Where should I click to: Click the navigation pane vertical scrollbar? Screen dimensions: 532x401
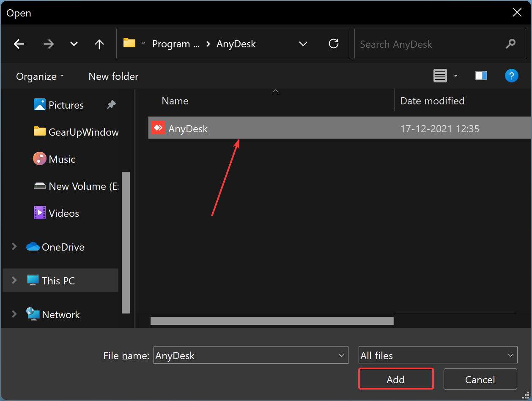click(126, 243)
